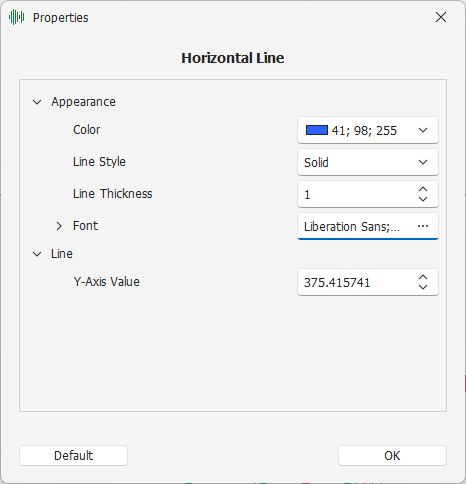This screenshot has width=466, height=484.
Task: Expand the Font property row
Action: click(x=59, y=226)
